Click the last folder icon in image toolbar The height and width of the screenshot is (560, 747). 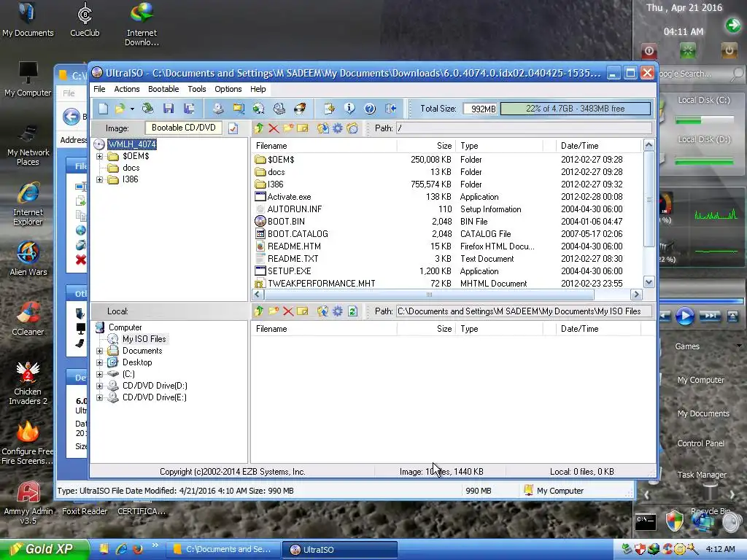pos(352,128)
